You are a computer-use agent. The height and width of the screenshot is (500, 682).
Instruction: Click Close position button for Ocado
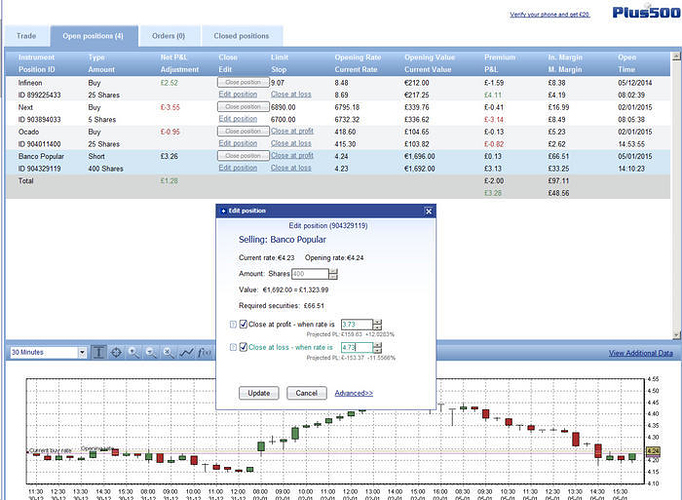click(x=243, y=131)
